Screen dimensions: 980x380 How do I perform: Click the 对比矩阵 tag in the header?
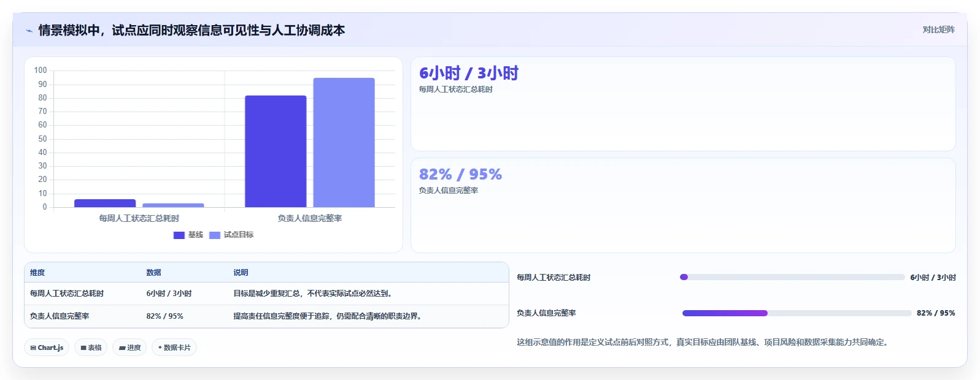[x=938, y=29]
